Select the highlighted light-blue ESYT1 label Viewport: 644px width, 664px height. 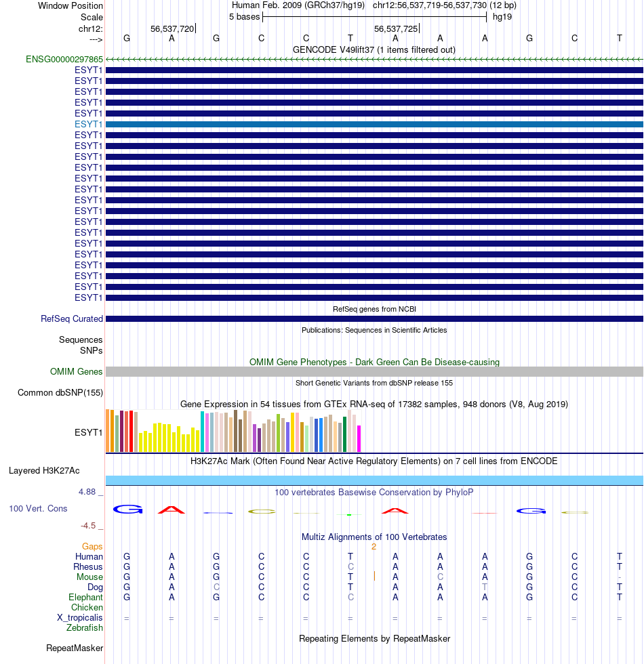(89, 124)
